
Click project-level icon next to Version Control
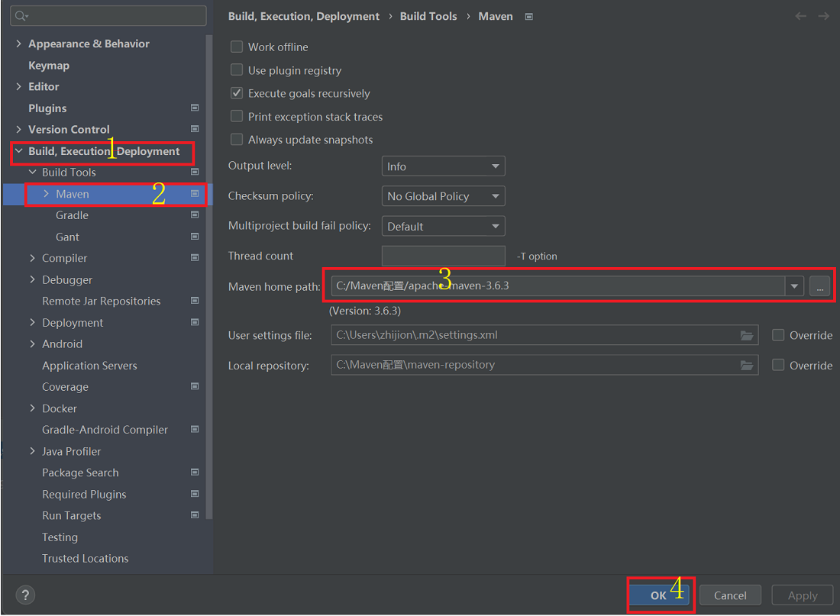(195, 129)
